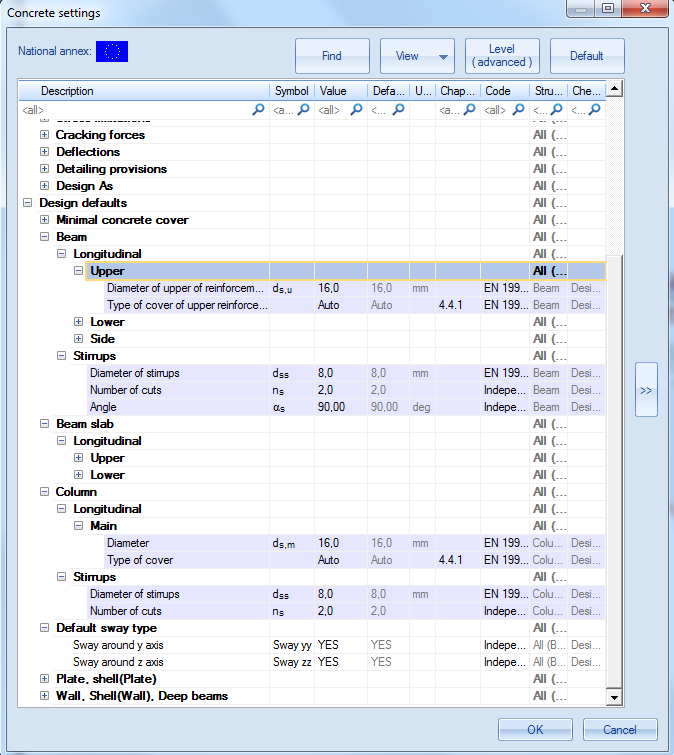Expand the Side reinforcement node
Screen dimensions: 674x755
(78, 338)
